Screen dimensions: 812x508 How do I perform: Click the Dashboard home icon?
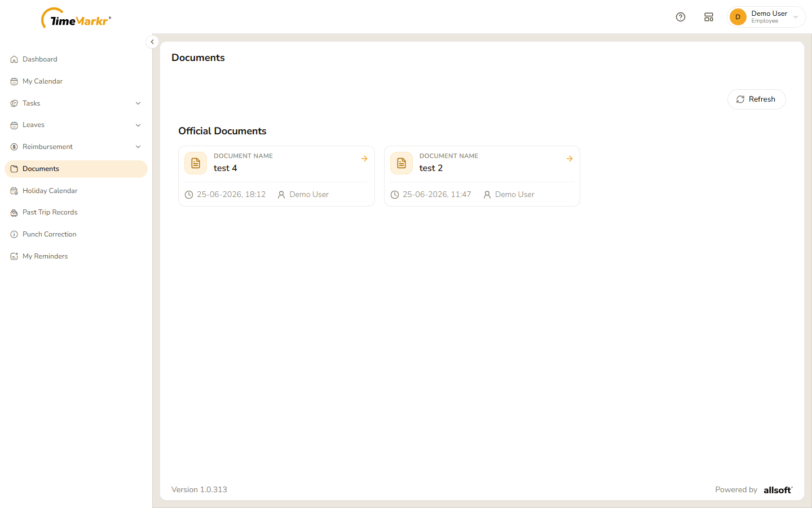coord(14,59)
